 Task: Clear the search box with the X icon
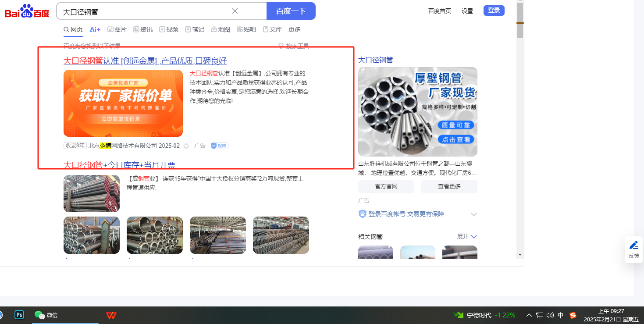point(235,11)
